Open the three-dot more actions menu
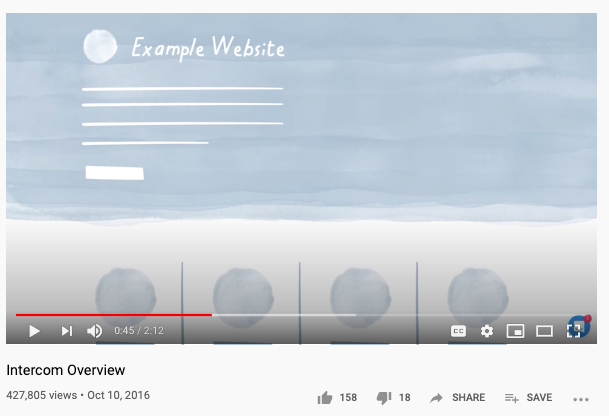This screenshot has height=416, width=609. click(581, 399)
